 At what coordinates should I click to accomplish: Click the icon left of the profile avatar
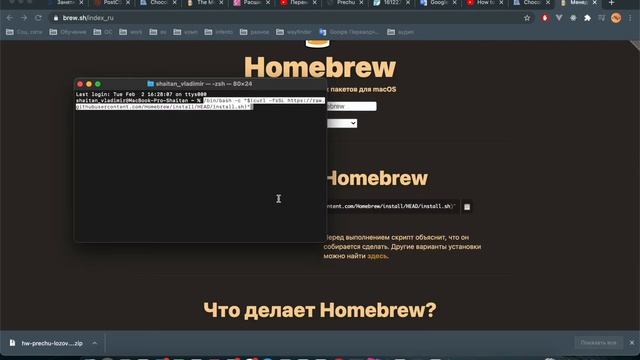(602, 18)
